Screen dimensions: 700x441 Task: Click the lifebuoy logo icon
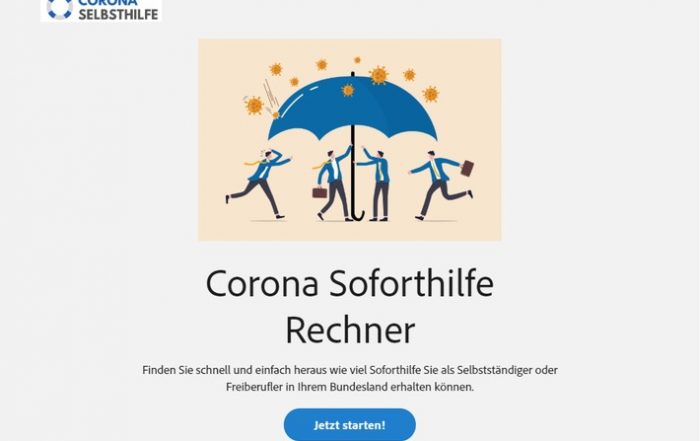[59, 8]
